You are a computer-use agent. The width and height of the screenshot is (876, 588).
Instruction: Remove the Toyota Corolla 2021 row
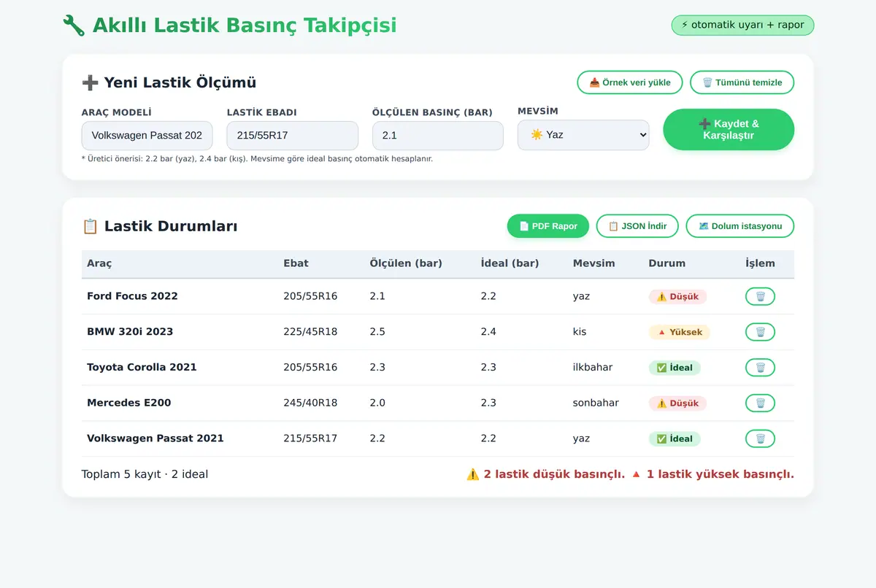coord(760,368)
